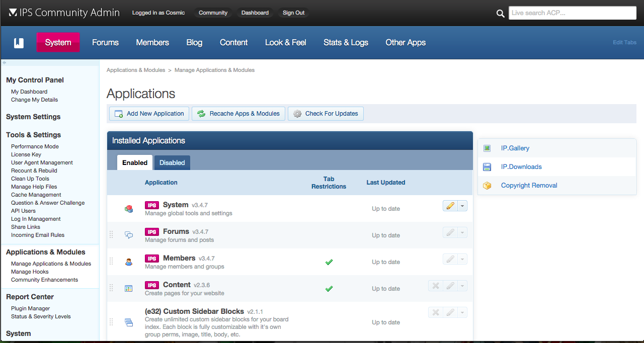This screenshot has height=343, width=644.
Task: Open Performance Mode sidebar link
Action: (x=35, y=146)
